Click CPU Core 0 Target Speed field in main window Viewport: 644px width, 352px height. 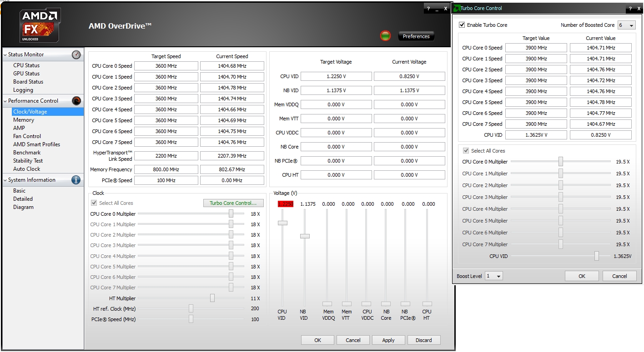pos(166,66)
